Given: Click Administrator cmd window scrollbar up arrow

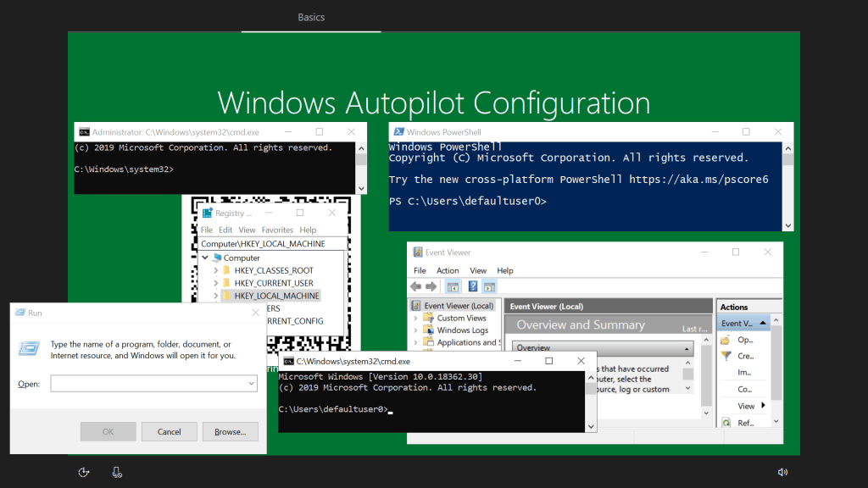Looking at the screenshot, I should click(361, 148).
